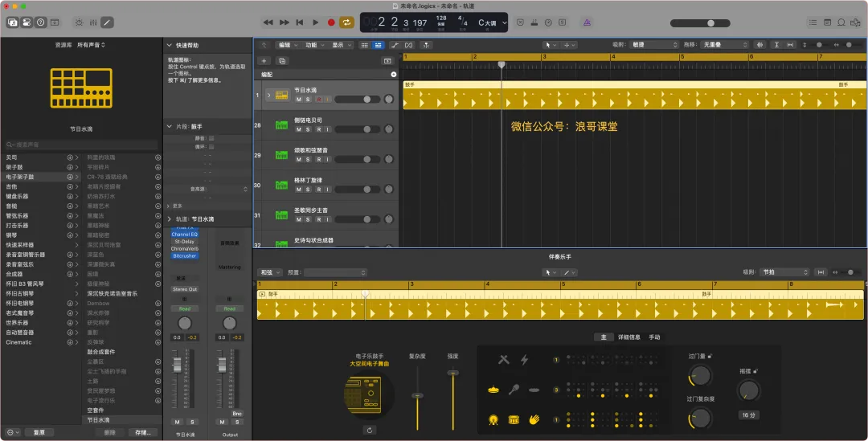Click the 复杂度 slider in drummer editor
This screenshot has height=441, width=868.
pyautogui.click(x=417, y=395)
